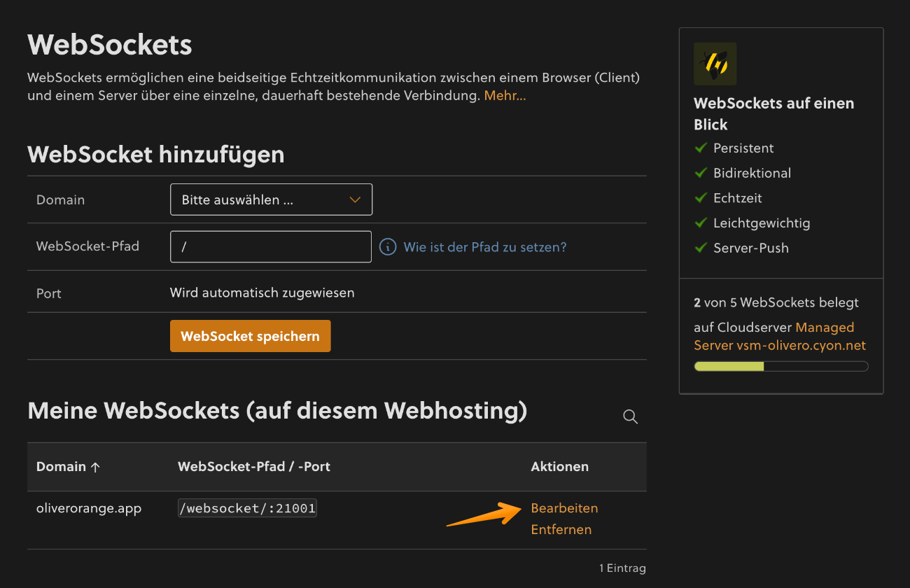Click the chevron inside the Bitte auswählen field
This screenshot has height=588, width=910.
[355, 199]
